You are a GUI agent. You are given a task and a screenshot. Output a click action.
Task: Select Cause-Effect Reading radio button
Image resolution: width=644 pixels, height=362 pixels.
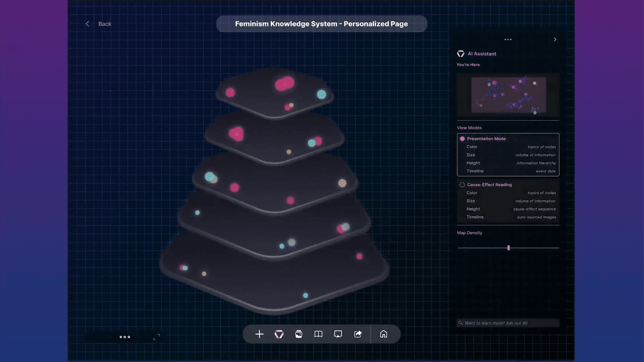coord(462,185)
